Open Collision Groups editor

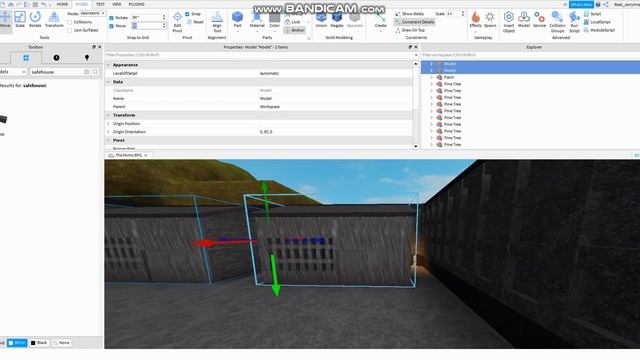(x=557, y=22)
